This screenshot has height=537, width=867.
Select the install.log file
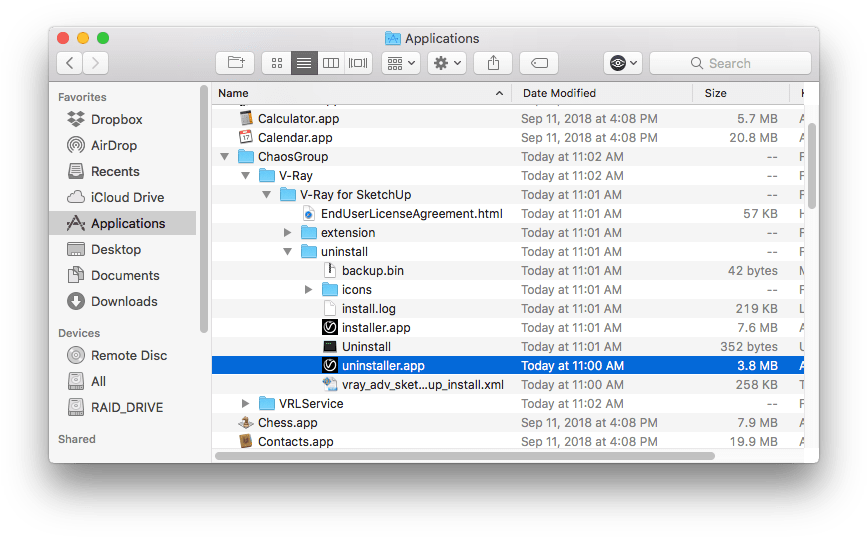369,309
